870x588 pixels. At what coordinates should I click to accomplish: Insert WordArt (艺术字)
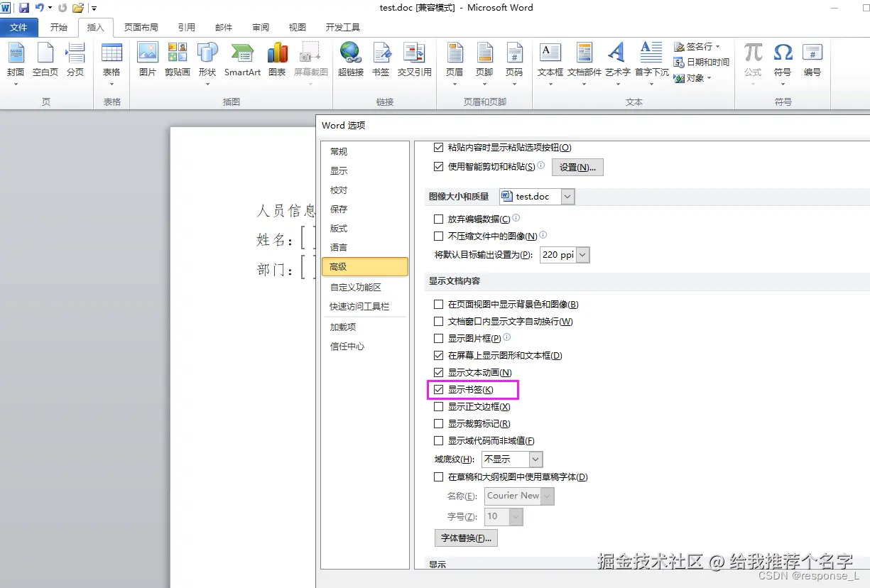(x=617, y=63)
